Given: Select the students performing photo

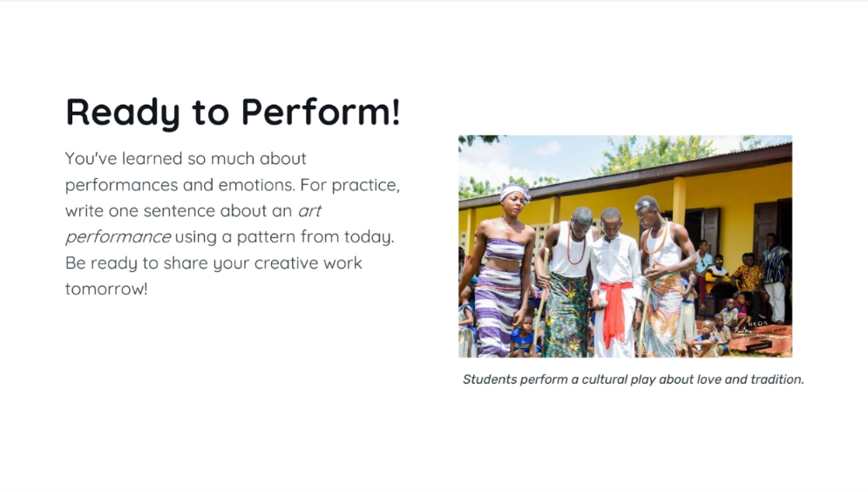Looking at the screenshot, I should click(x=625, y=246).
